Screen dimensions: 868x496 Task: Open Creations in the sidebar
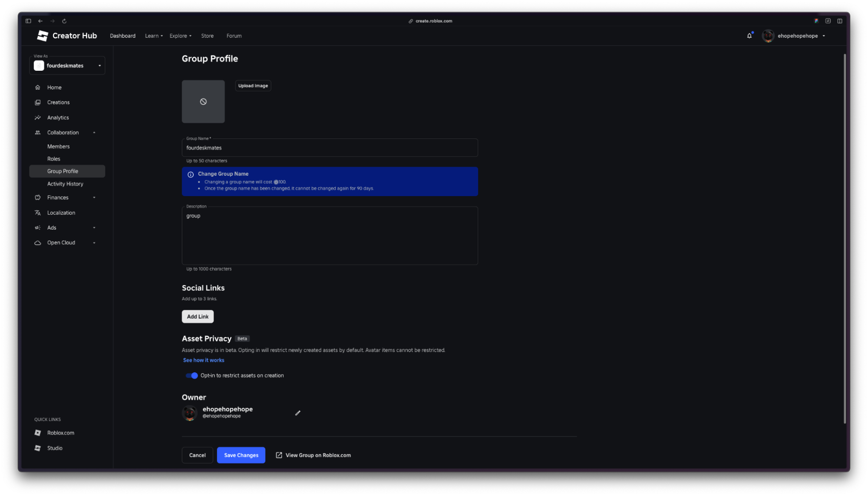pos(67,102)
